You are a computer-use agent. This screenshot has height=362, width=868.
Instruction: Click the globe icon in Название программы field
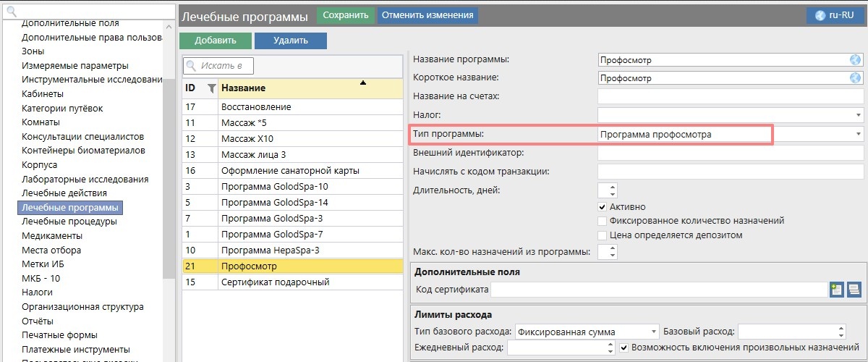855,60
